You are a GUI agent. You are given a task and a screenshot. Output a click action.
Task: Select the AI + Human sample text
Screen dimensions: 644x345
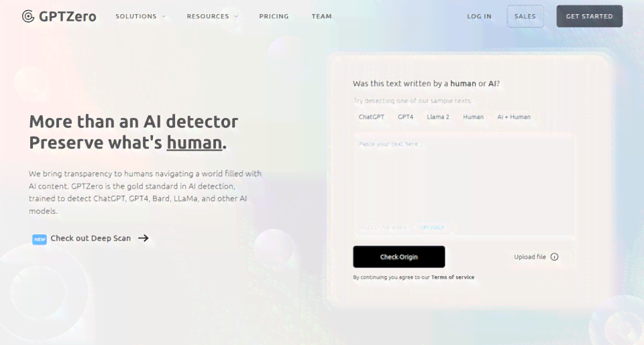pos(514,117)
